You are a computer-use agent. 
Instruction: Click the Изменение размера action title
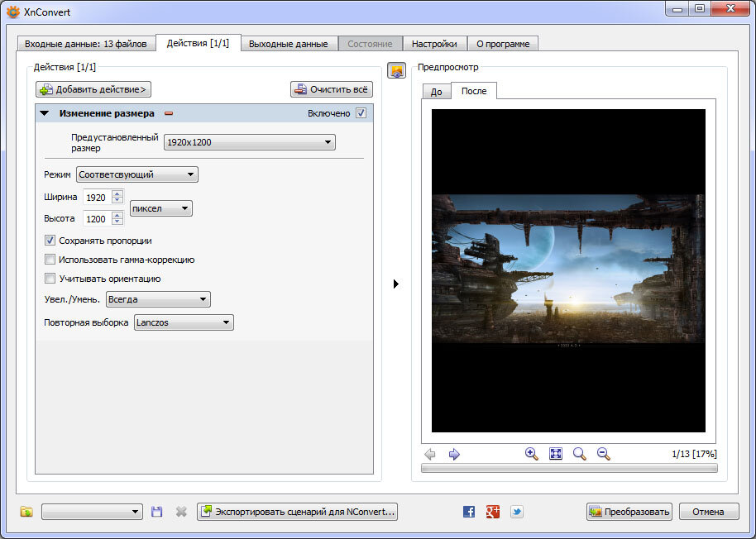pyautogui.click(x=107, y=114)
